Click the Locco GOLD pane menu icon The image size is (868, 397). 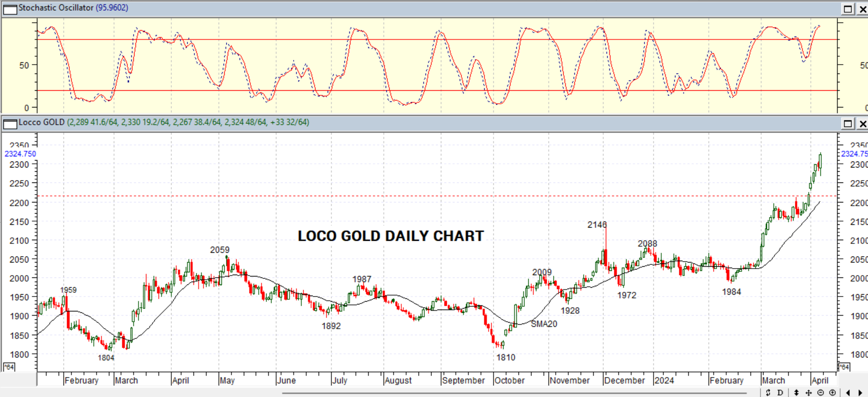click(x=10, y=124)
